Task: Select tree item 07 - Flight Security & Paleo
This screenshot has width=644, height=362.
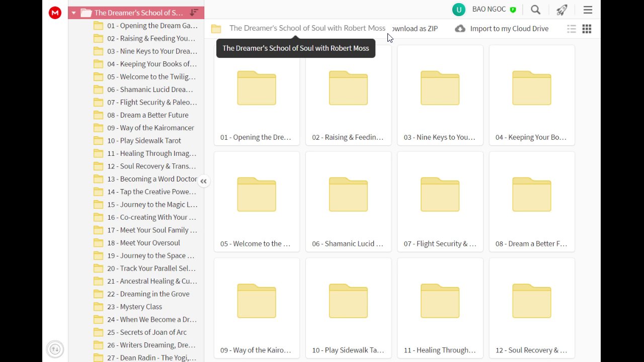Action: pyautogui.click(x=145, y=102)
